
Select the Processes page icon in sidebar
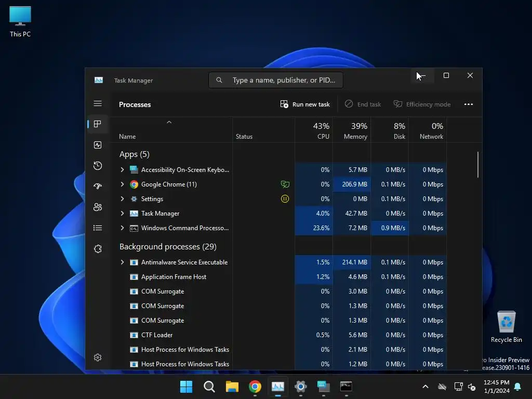98,124
